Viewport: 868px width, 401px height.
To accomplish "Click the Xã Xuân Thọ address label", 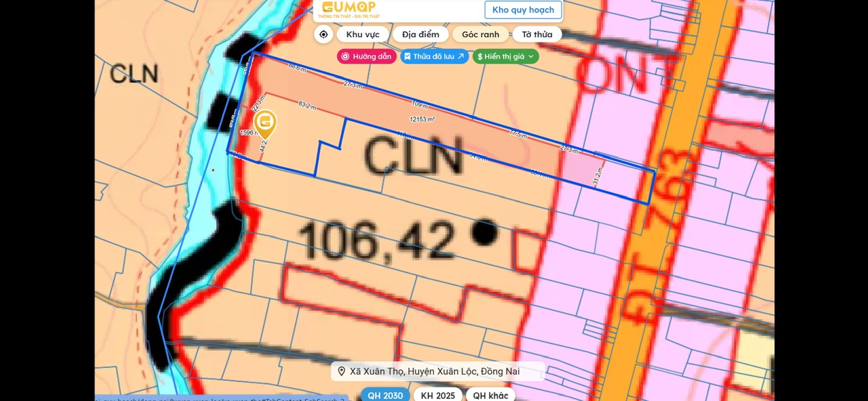I will click(x=435, y=371).
